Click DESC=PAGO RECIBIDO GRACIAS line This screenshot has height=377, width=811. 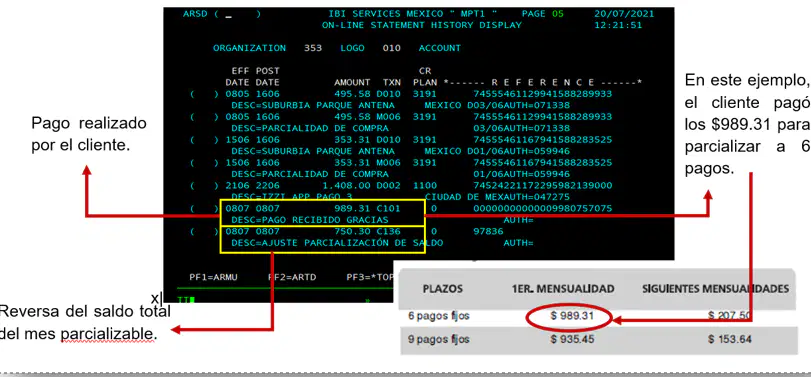pyautogui.click(x=310, y=220)
